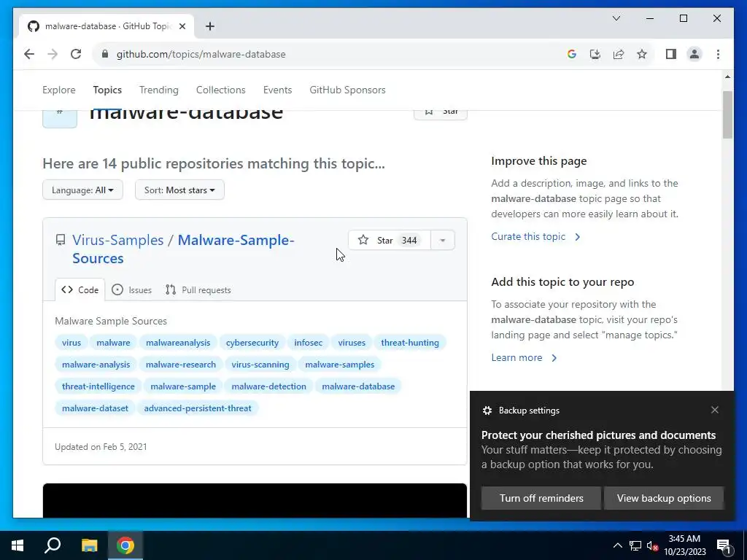Switch to the Issues tab
This screenshot has width=747, height=560.
pyautogui.click(x=131, y=289)
